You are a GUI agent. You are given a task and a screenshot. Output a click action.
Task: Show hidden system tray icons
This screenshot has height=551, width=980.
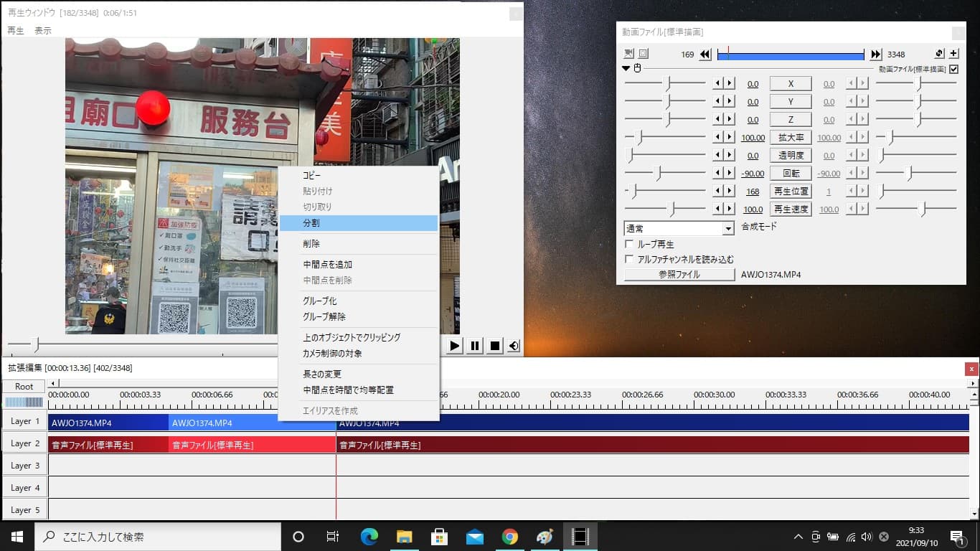coord(798,537)
